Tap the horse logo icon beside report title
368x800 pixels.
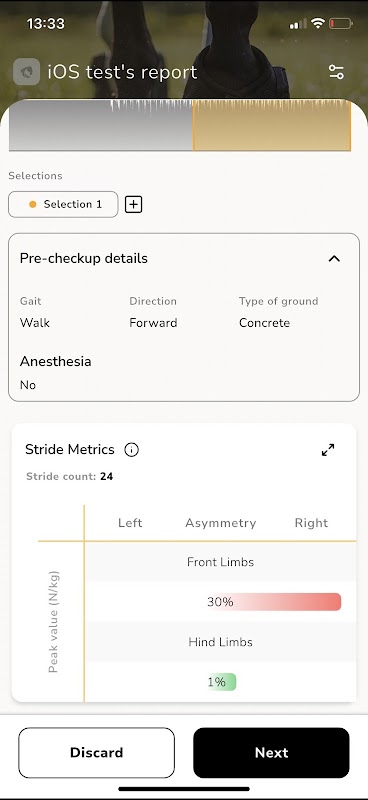[27, 72]
